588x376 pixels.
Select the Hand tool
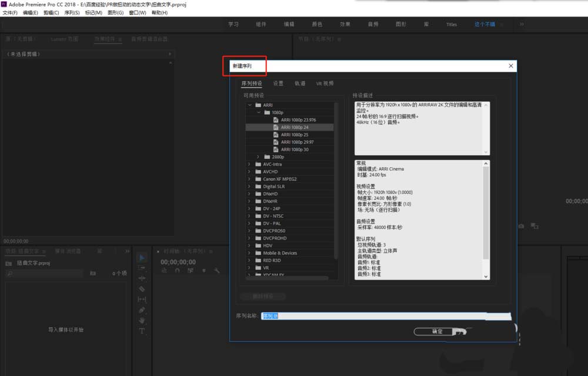pyautogui.click(x=141, y=321)
